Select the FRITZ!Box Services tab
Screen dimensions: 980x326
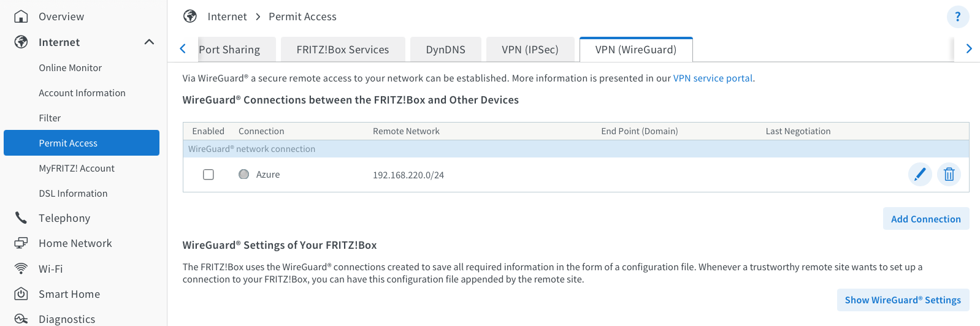342,50
